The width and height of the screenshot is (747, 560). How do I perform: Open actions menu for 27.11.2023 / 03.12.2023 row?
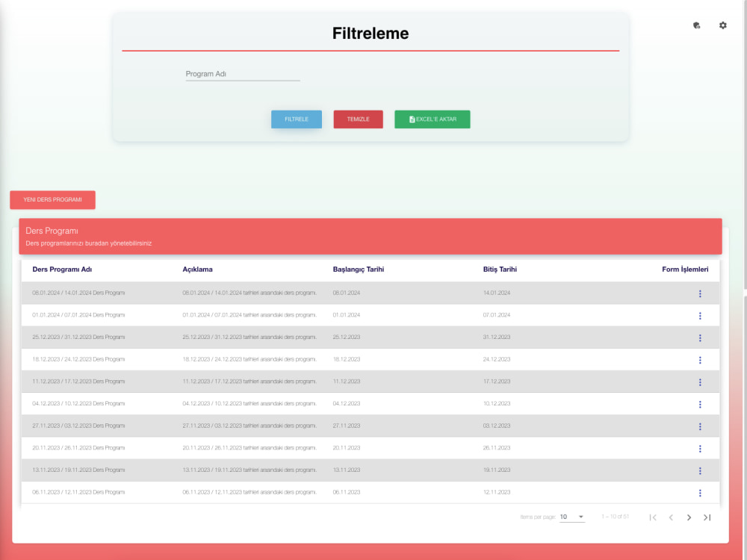(700, 426)
